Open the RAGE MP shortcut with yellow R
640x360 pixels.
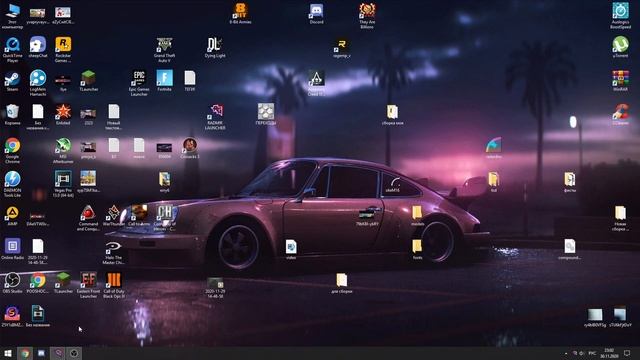(x=341, y=47)
